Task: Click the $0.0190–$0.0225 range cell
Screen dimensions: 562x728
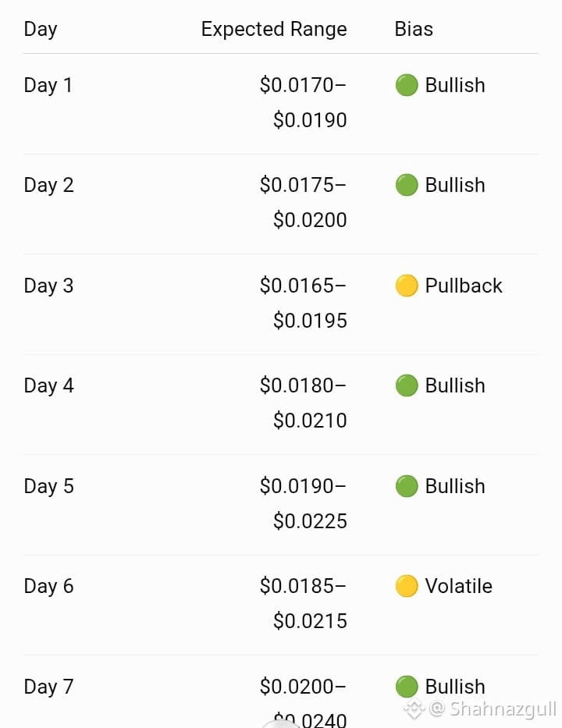Action: click(x=304, y=504)
